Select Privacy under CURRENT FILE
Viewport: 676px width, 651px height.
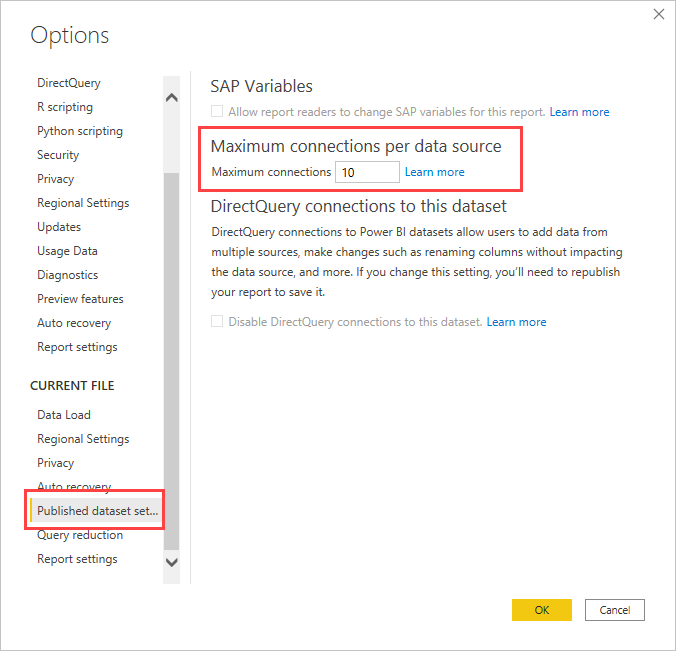[x=55, y=463]
